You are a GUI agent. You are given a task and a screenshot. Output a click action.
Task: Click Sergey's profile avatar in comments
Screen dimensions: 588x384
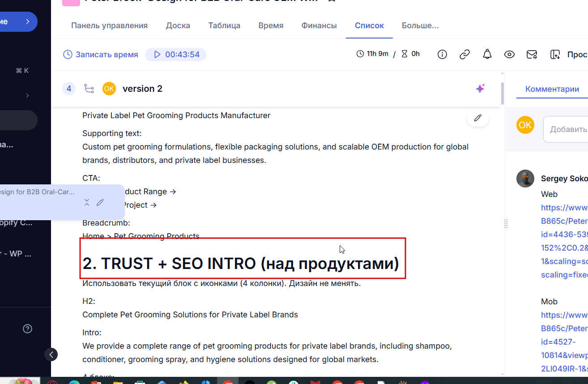coord(525,179)
